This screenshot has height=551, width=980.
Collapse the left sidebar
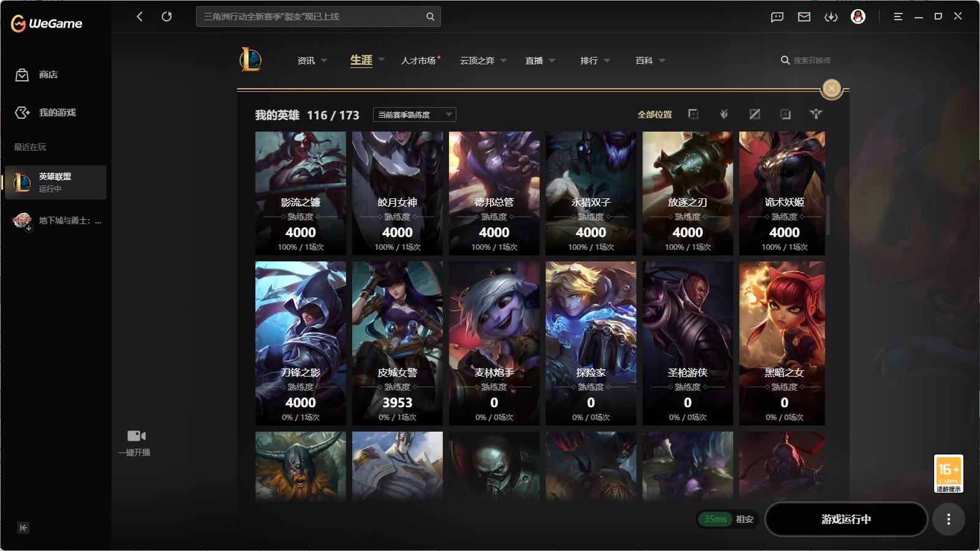pos(23,528)
